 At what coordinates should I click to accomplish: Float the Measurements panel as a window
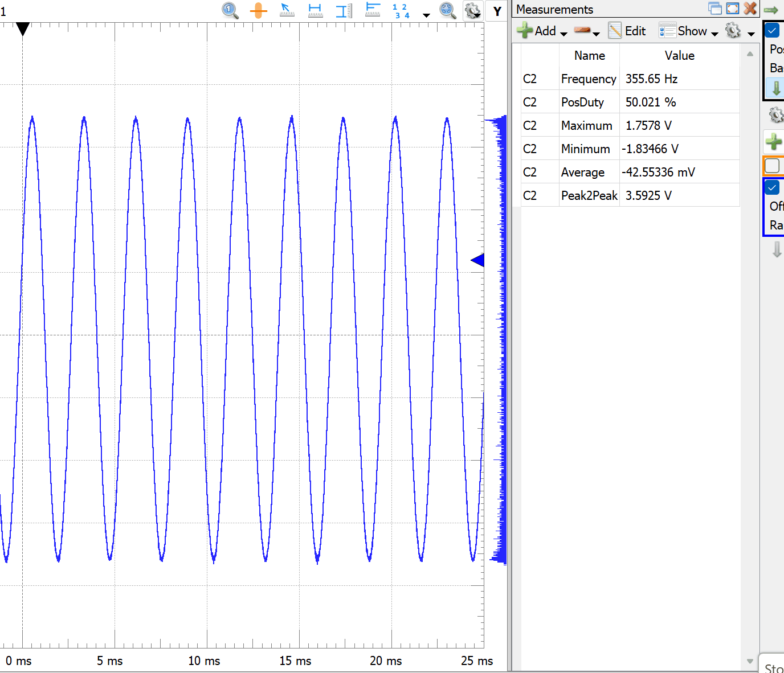(715, 9)
